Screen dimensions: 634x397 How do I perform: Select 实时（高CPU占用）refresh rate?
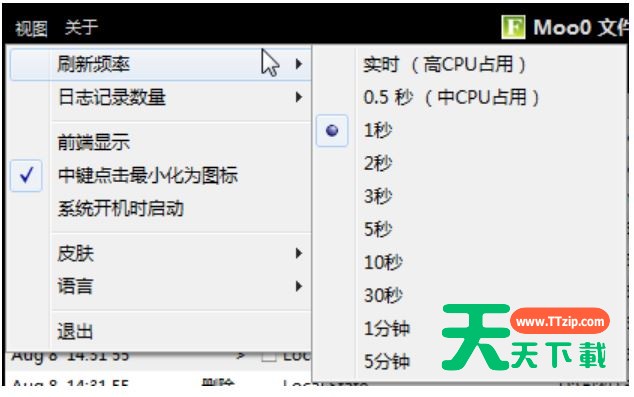[470, 64]
